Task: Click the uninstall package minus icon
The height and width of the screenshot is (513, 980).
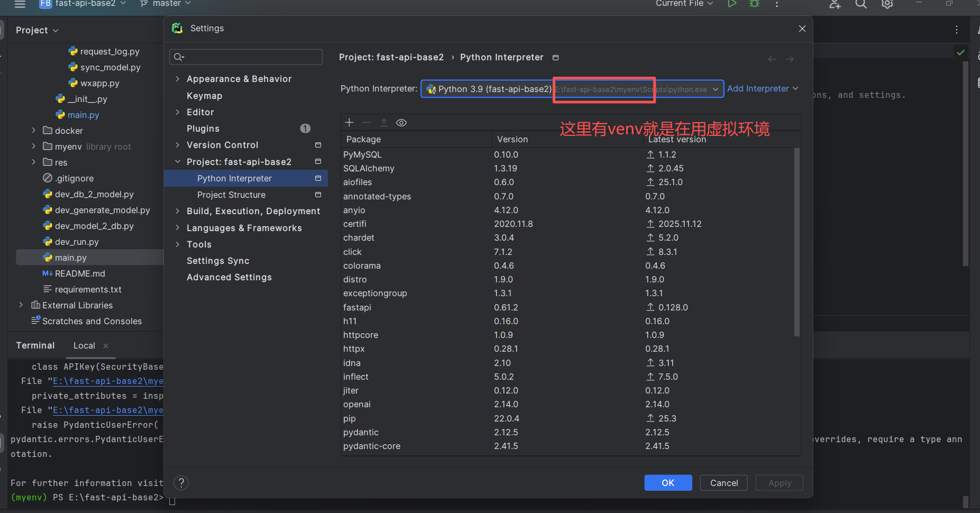Action: [367, 123]
